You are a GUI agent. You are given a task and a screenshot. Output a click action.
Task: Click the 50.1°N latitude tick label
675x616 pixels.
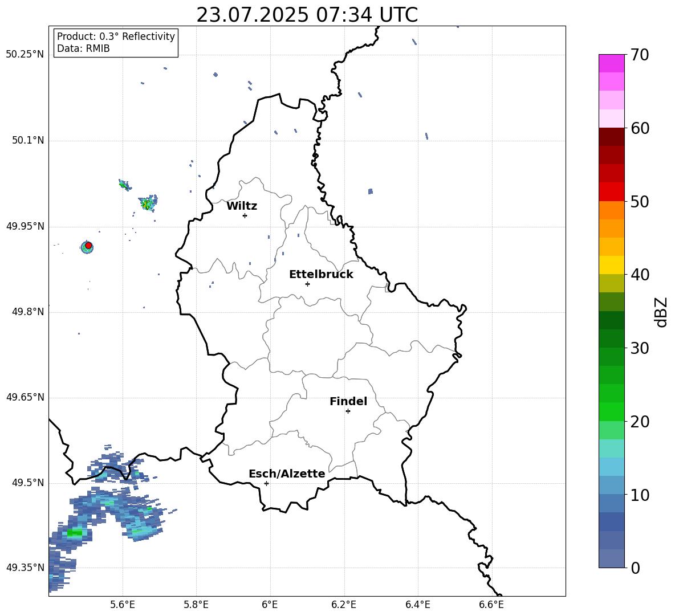28,140
